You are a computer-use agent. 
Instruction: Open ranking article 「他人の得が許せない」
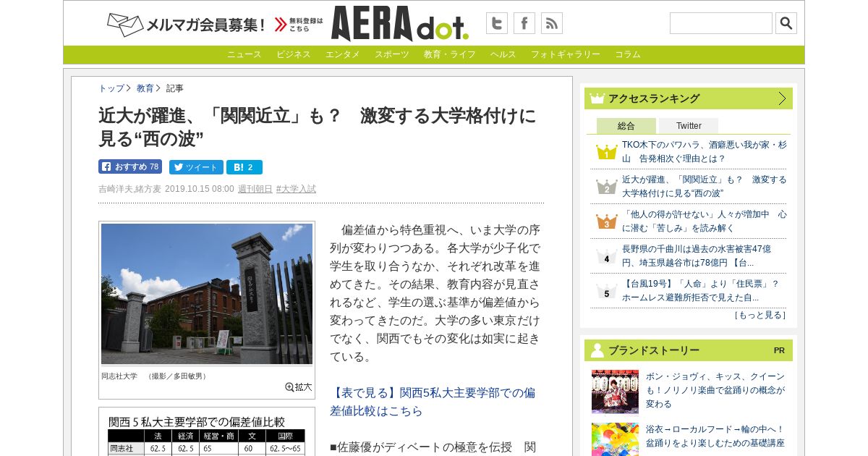[704, 221]
